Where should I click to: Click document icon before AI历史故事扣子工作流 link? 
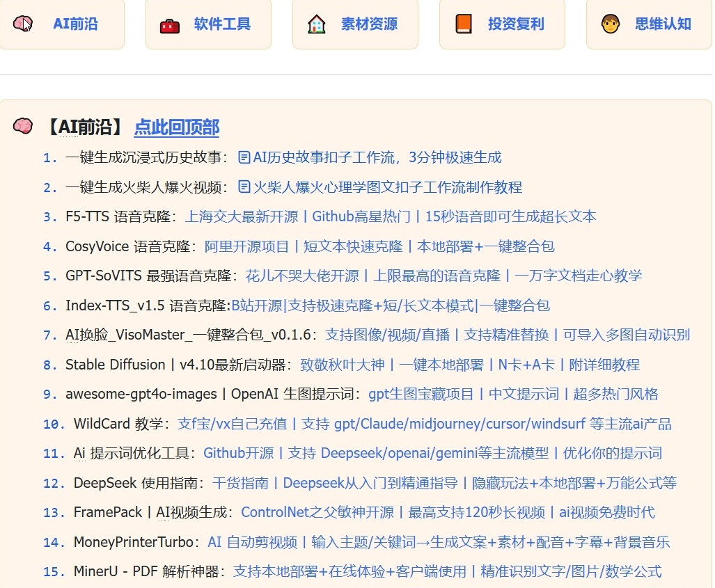[244, 158]
